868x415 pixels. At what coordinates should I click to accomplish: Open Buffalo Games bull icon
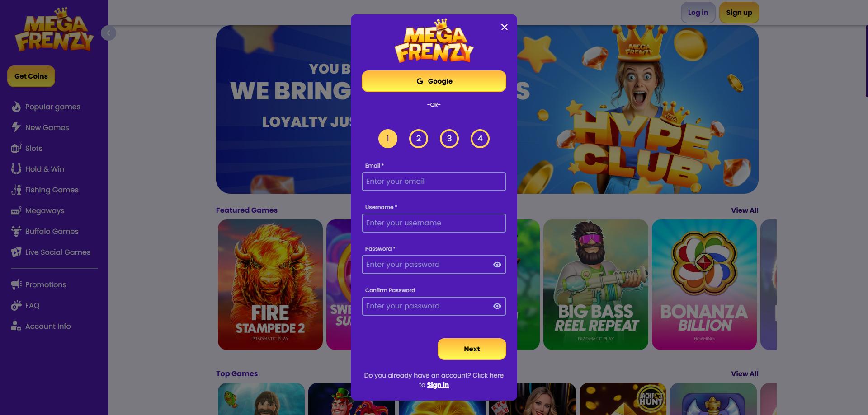[x=16, y=231]
